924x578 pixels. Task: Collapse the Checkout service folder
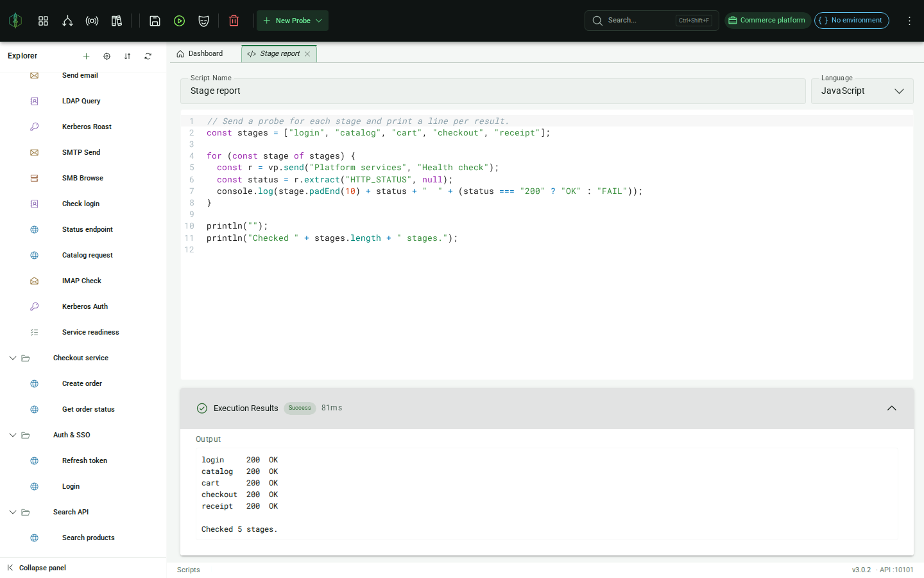[13, 358]
